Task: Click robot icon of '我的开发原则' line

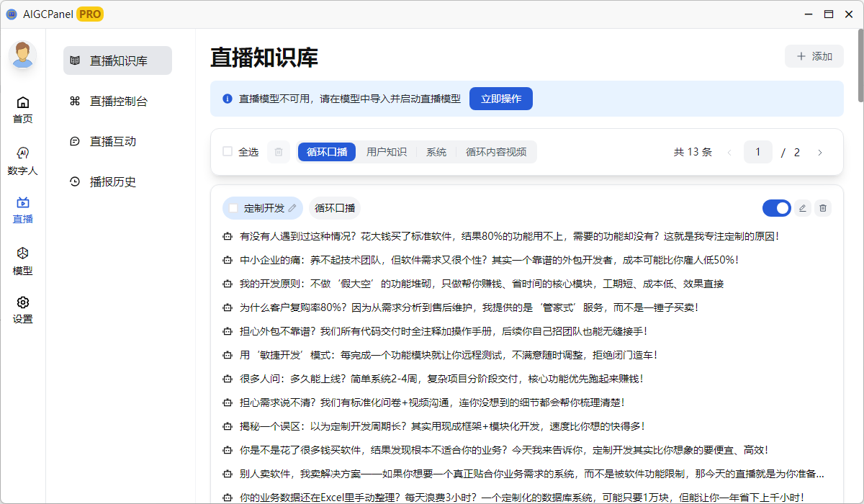Action: [228, 284]
